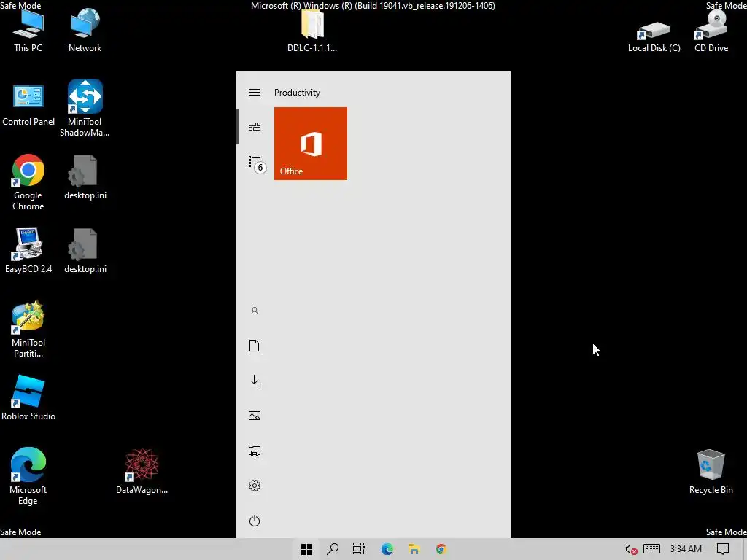Open the notification center icon
This screenshot has height=560, width=747.
723,549
